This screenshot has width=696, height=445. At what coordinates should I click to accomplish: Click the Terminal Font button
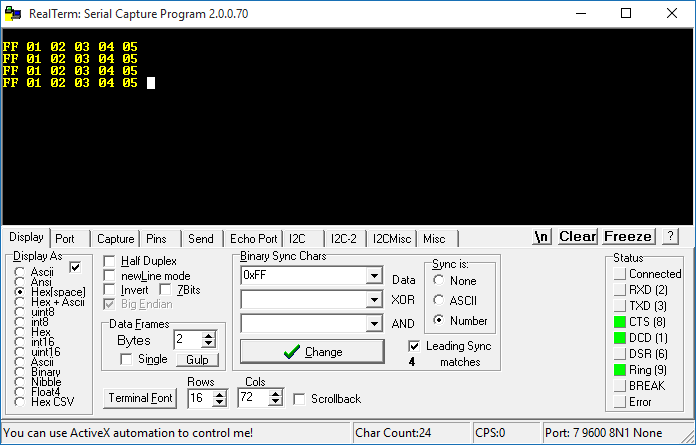coord(140,399)
